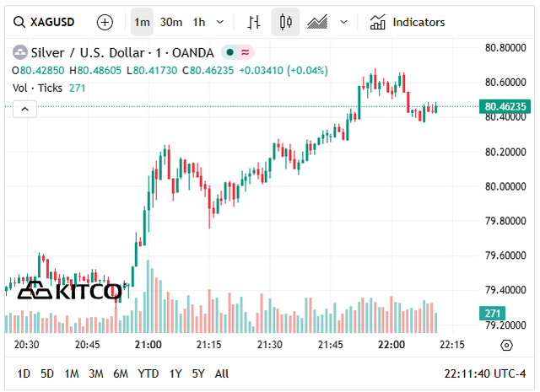Screen dimensions: 540x392
Task: Select the YTD date range
Action: (148, 373)
